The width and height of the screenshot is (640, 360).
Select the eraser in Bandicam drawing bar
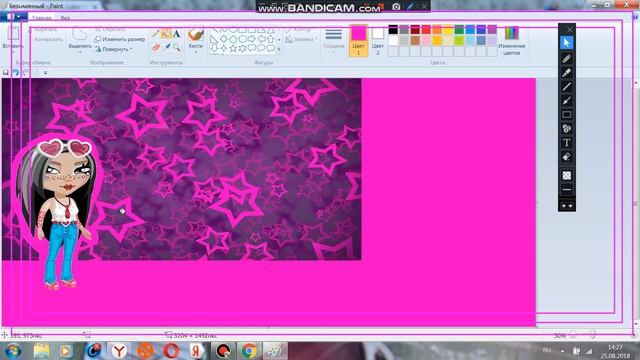click(567, 157)
